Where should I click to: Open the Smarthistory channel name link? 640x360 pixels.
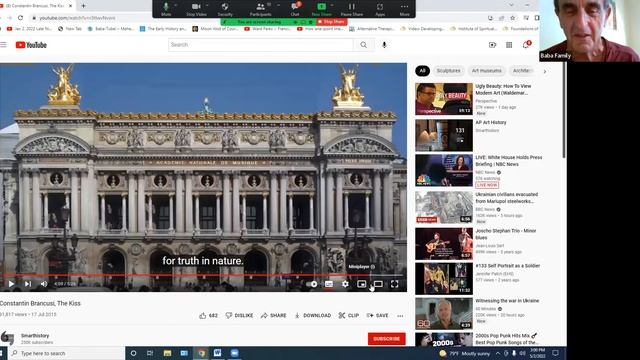tap(35, 336)
